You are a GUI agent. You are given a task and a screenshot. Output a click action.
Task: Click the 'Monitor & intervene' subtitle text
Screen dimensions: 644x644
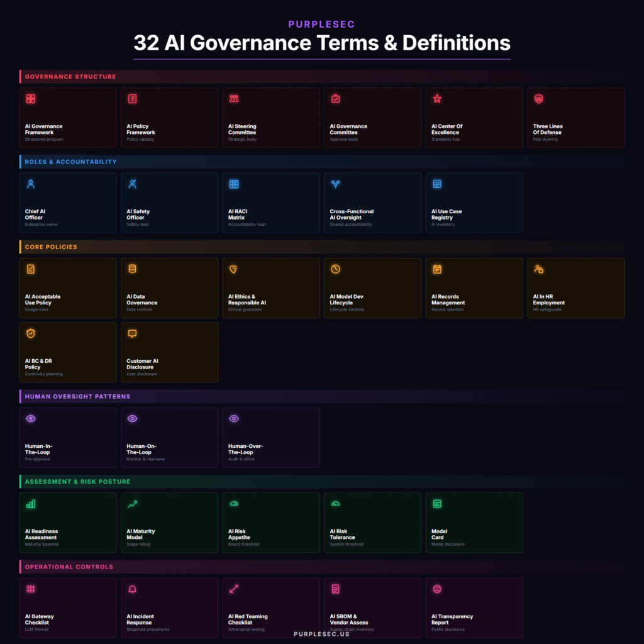click(x=145, y=459)
